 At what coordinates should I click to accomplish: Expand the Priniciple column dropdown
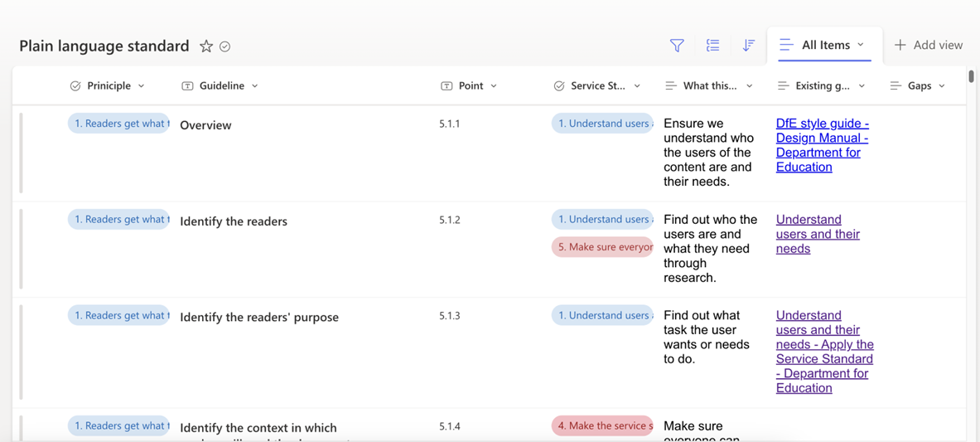coord(142,85)
